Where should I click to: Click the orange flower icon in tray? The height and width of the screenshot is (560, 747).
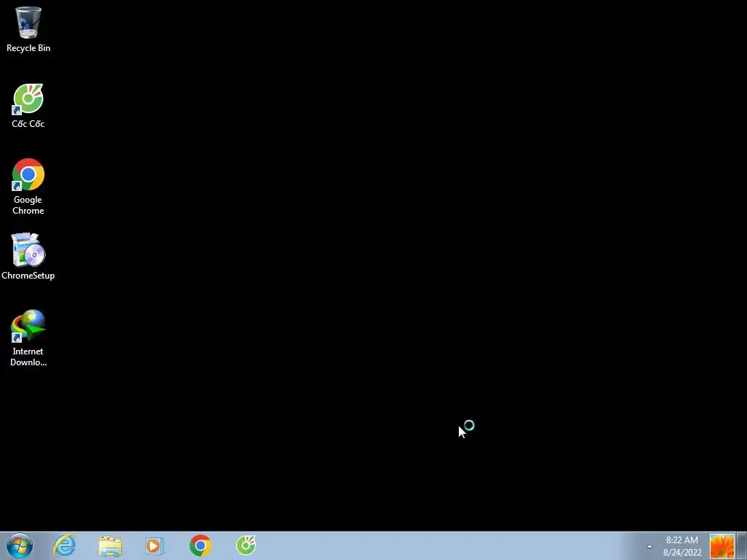click(x=721, y=546)
